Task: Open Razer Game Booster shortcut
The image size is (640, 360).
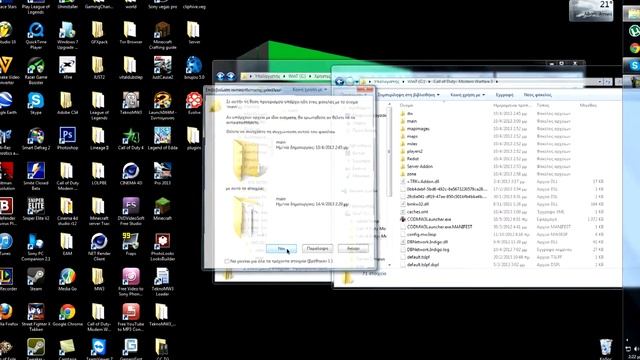Action: 36,70
